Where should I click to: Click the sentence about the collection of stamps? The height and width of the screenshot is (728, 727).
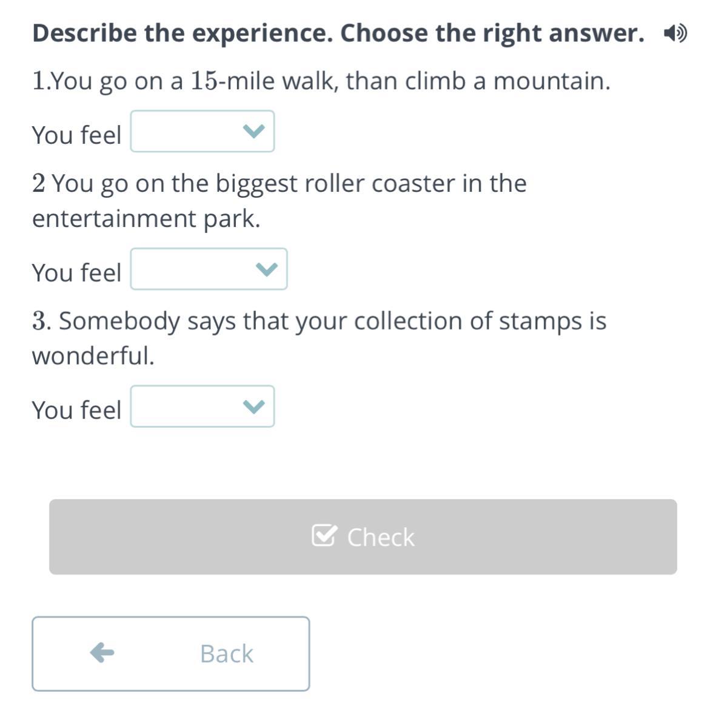(x=319, y=337)
